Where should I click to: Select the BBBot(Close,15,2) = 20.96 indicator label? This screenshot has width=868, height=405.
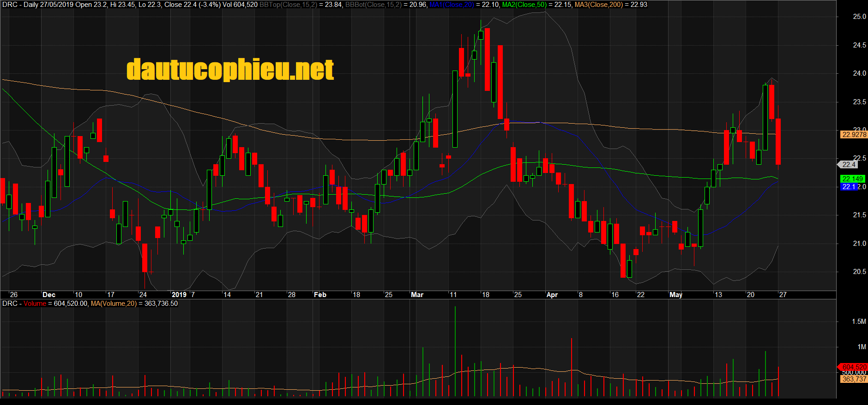click(386, 5)
